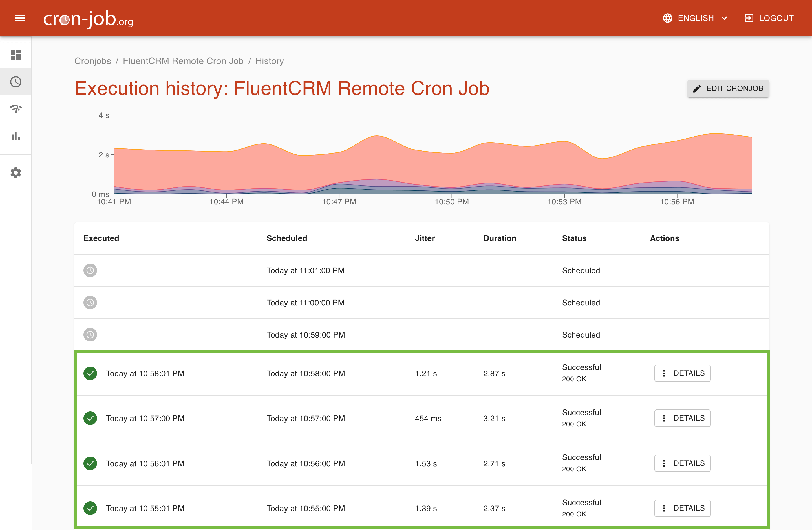Click the hamburger menu icon
Image resolution: width=812 pixels, height=530 pixels.
point(20,18)
